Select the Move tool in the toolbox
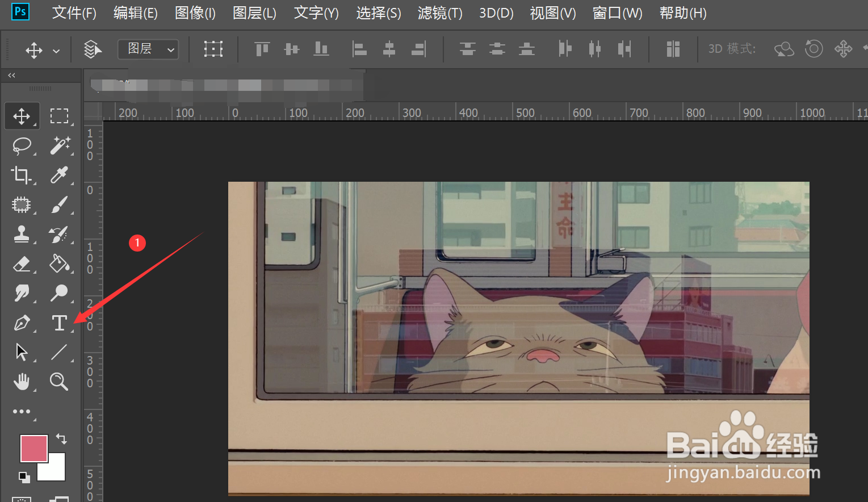Image resolution: width=868 pixels, height=502 pixels. click(22, 116)
